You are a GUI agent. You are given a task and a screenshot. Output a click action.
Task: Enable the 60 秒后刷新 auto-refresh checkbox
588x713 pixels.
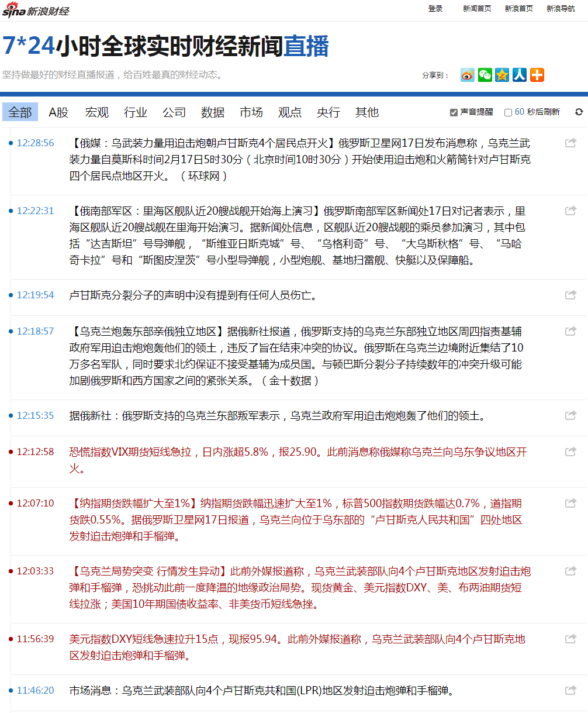(x=508, y=112)
